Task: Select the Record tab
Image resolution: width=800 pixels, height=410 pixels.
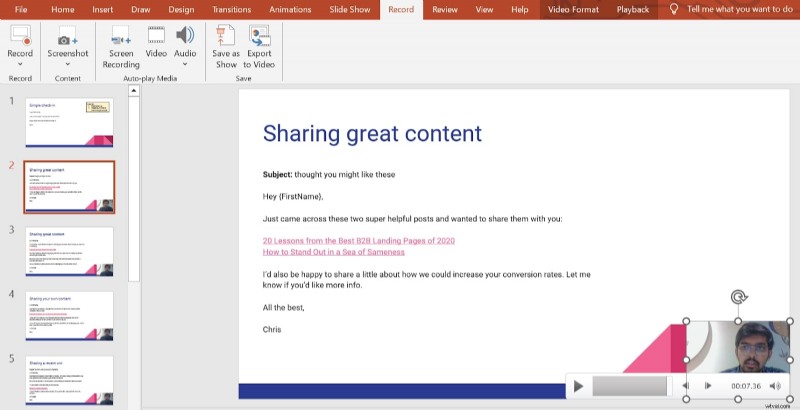Action: (401, 9)
